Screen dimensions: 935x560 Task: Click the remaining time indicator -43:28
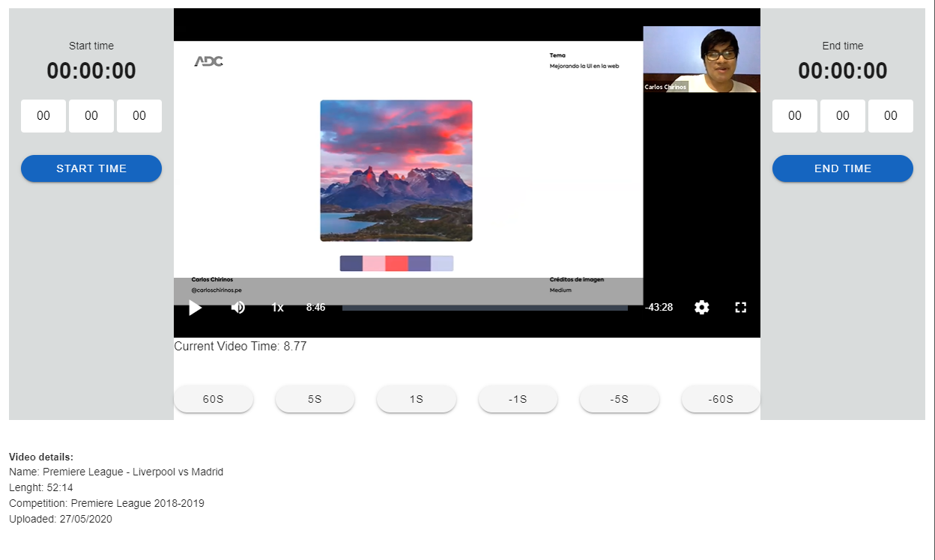[x=659, y=307]
